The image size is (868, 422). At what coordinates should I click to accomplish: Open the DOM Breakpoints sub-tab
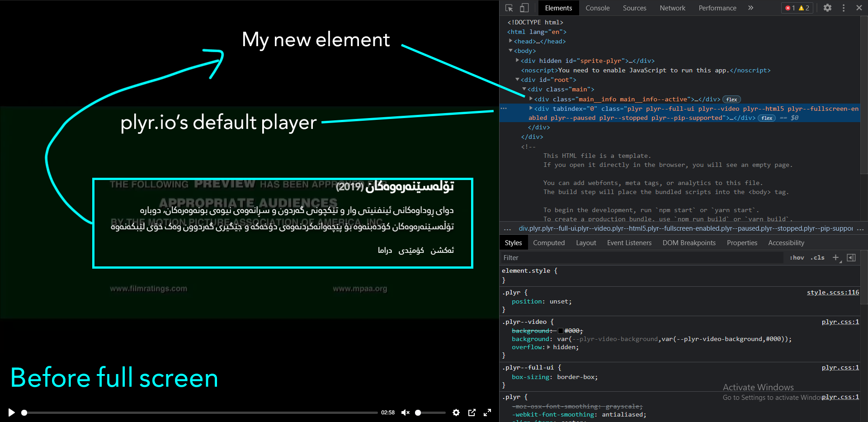tap(689, 243)
